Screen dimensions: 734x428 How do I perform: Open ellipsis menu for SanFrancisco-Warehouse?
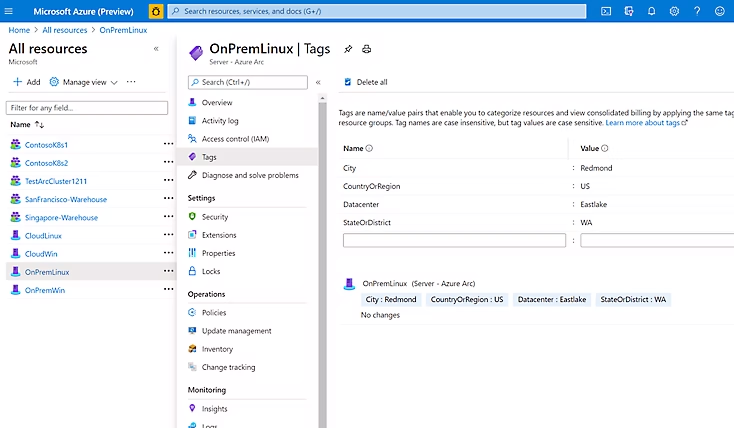[169, 199]
